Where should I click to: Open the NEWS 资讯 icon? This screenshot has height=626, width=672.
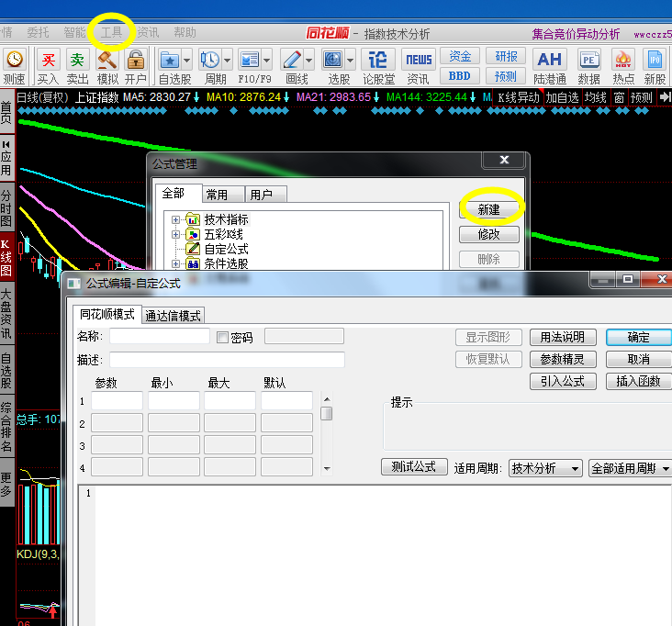point(419,60)
